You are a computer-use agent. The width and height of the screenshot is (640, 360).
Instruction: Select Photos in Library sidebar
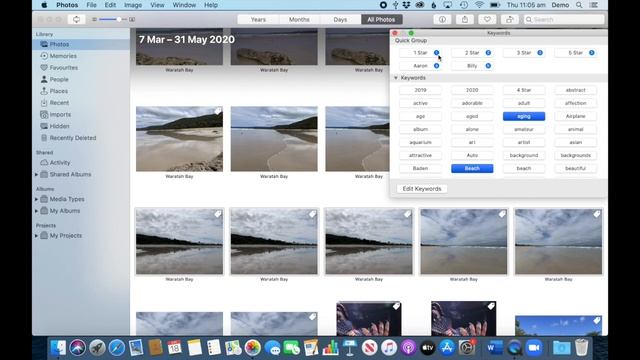coord(59,44)
